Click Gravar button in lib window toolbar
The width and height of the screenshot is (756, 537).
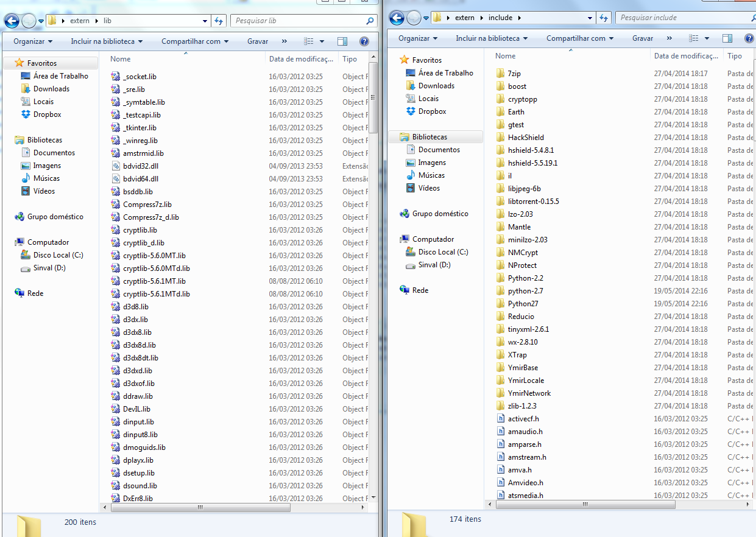[258, 41]
